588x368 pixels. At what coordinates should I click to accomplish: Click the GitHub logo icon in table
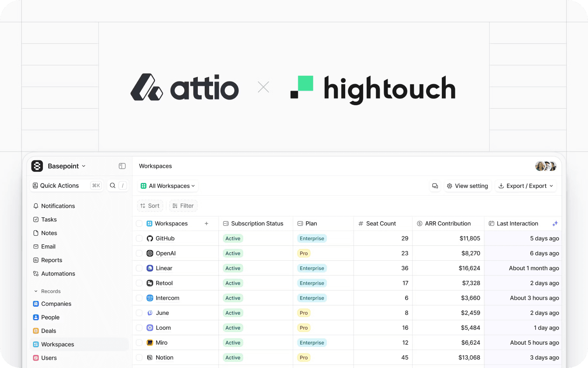(150, 238)
